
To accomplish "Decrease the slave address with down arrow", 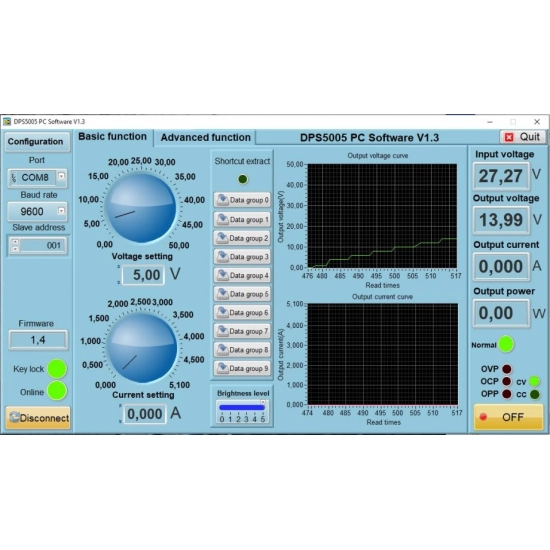I will (15, 249).
